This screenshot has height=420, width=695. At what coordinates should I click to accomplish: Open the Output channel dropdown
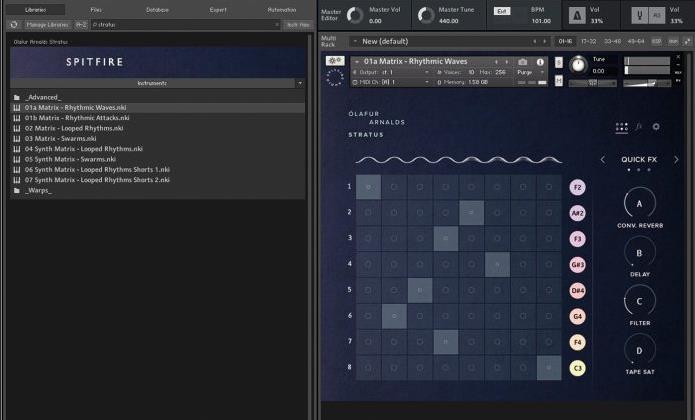pos(426,72)
